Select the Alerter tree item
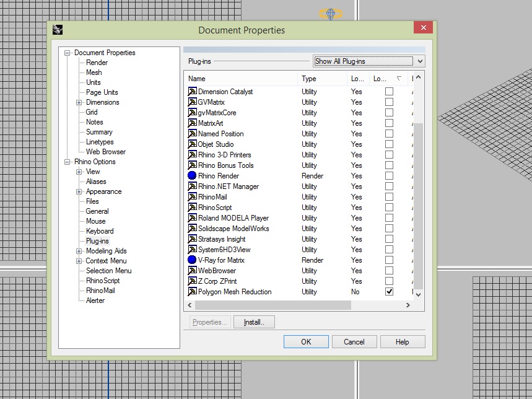 tap(95, 300)
